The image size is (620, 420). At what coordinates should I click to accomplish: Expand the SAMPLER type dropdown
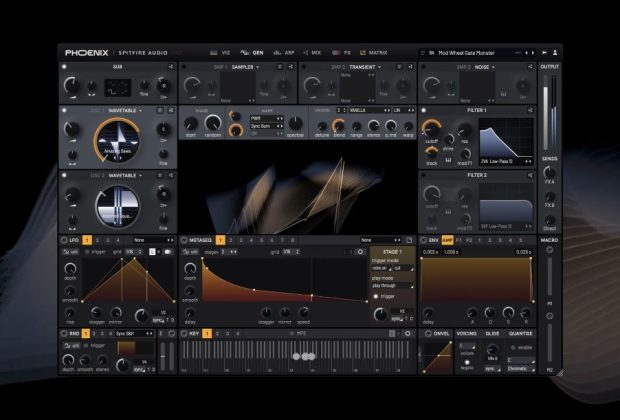click(x=245, y=67)
